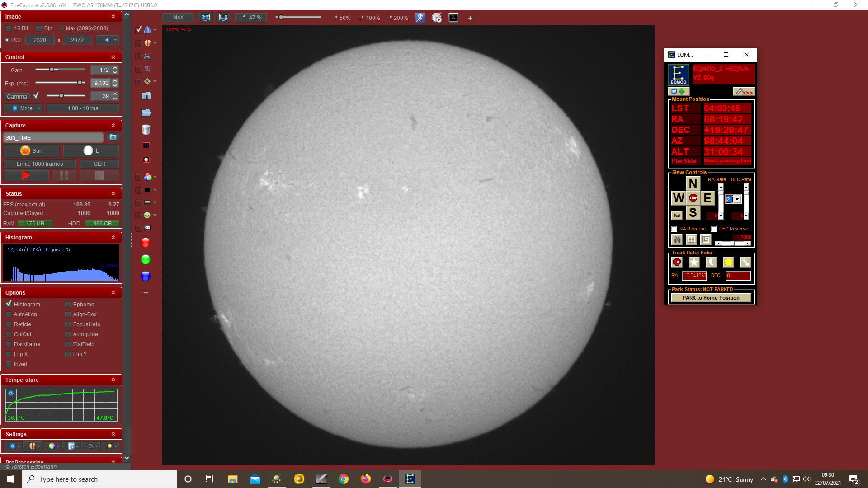
Task: Collapse the Histogram panel
Action: (x=113, y=238)
